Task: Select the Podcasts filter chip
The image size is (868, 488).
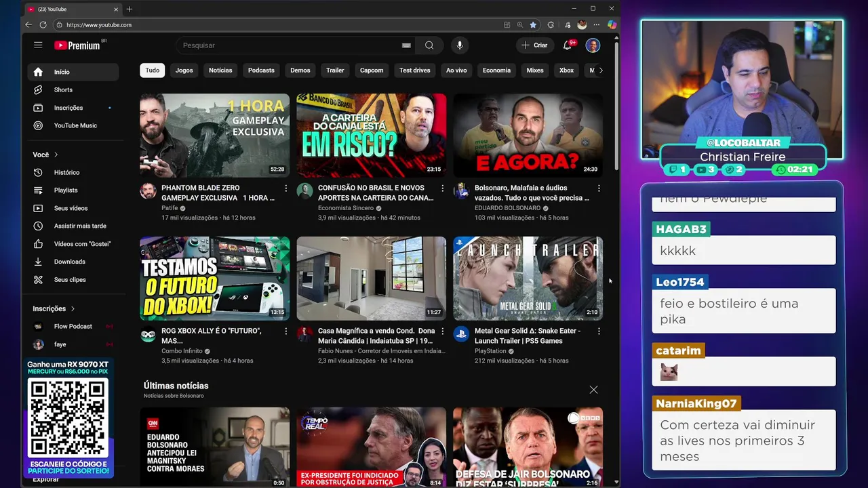Action: click(x=261, y=70)
